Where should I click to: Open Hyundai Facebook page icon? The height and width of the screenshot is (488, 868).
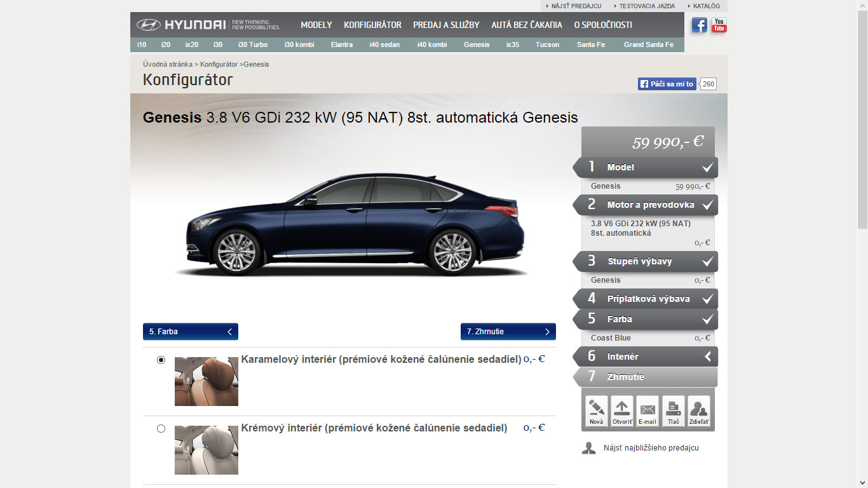pyautogui.click(x=699, y=25)
